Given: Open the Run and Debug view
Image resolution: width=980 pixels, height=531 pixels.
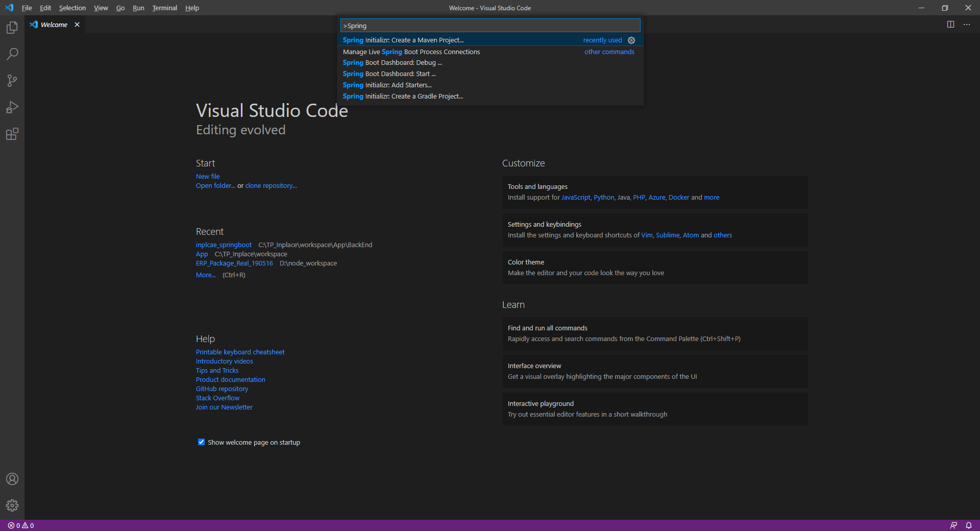Looking at the screenshot, I should coord(12,107).
